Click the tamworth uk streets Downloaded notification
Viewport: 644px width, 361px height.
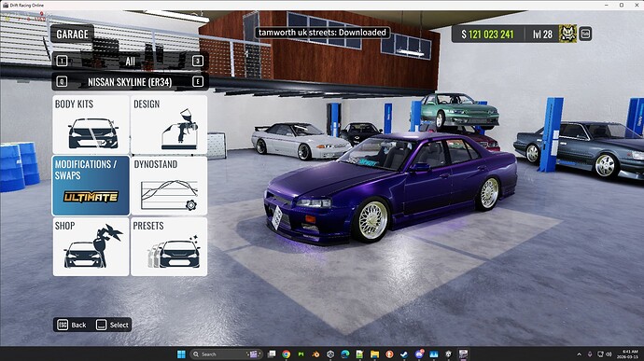coord(322,33)
